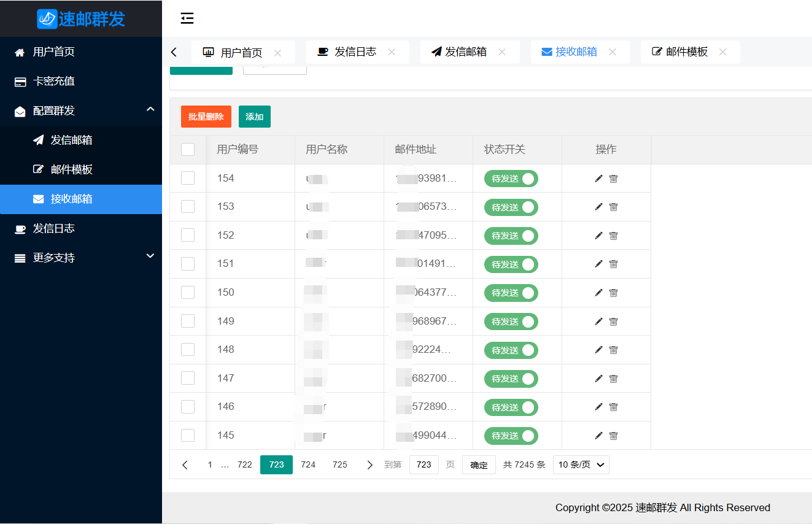Collapse the 配置群发 menu section
Viewport: 812px width, 524px height.
pos(150,109)
